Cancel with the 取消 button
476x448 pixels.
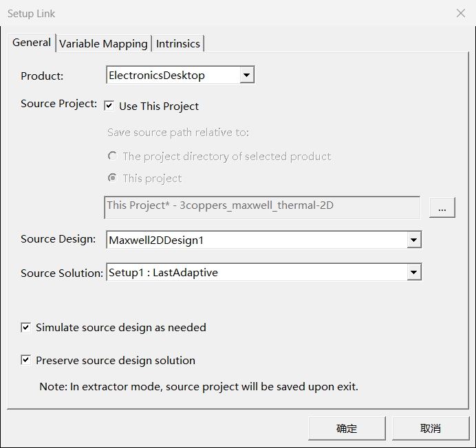(x=431, y=428)
